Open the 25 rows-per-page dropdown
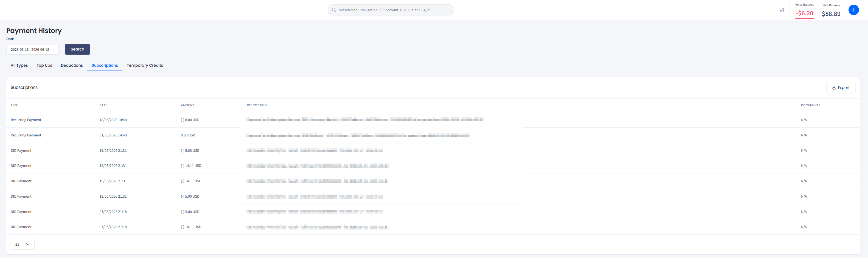Image resolution: width=868 pixels, height=258 pixels. [23, 244]
